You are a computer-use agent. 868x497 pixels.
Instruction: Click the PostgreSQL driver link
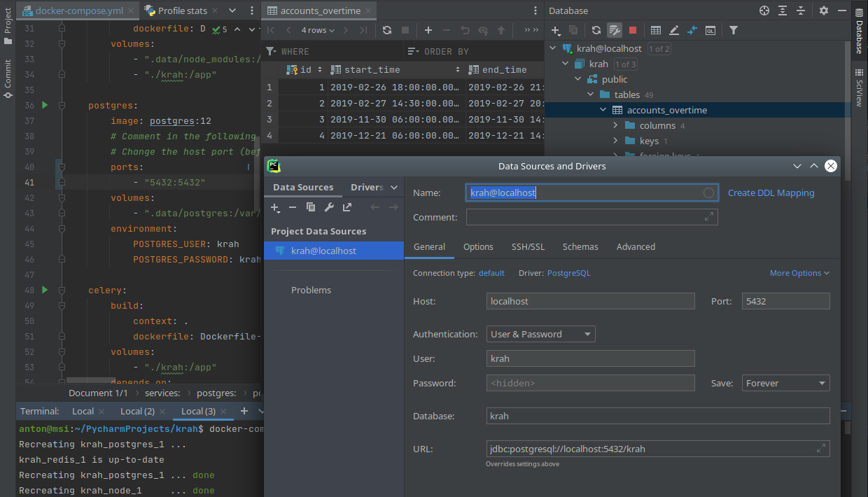pos(568,273)
